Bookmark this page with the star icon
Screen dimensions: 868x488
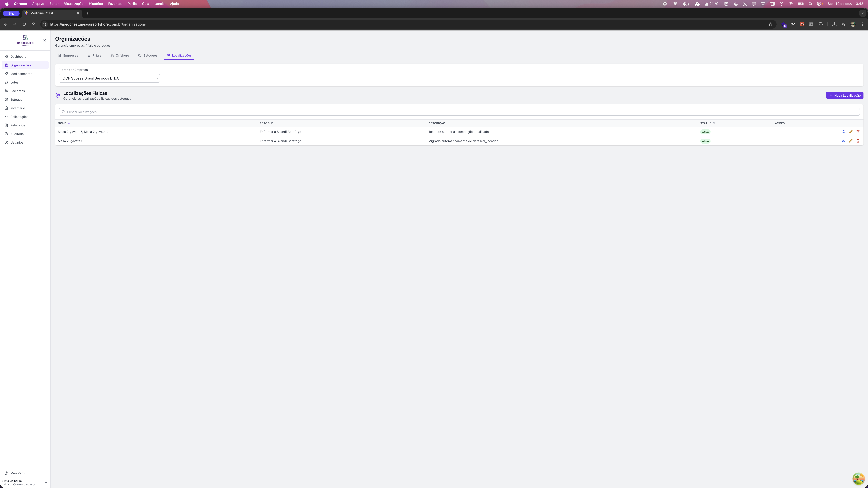pos(770,24)
